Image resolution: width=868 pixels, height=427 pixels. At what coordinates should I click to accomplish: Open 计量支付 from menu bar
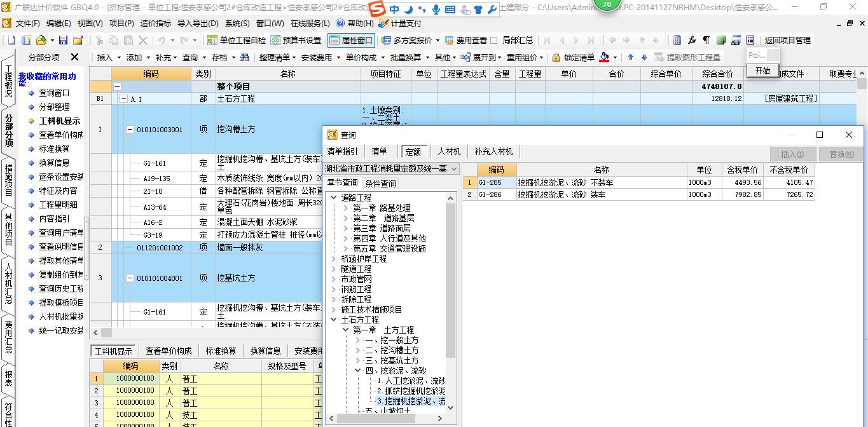click(x=400, y=24)
